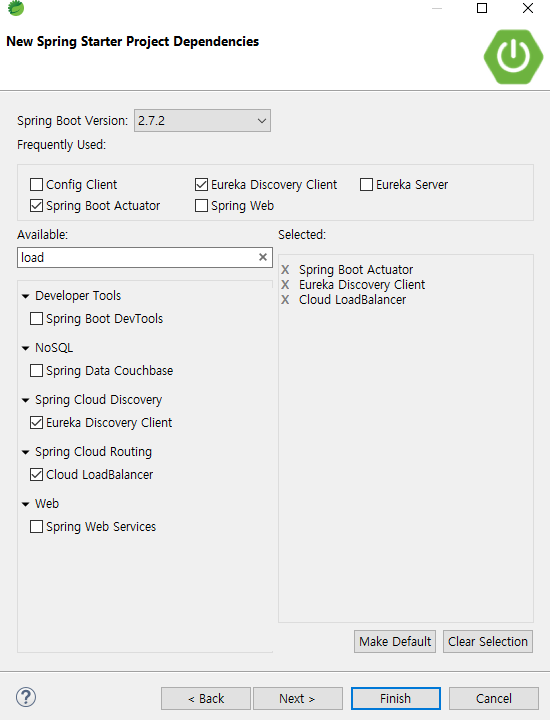Viewport: 550px width, 720px height.
Task: Uncheck Cloud LoadBalancer checkbox
Action: click(36, 474)
